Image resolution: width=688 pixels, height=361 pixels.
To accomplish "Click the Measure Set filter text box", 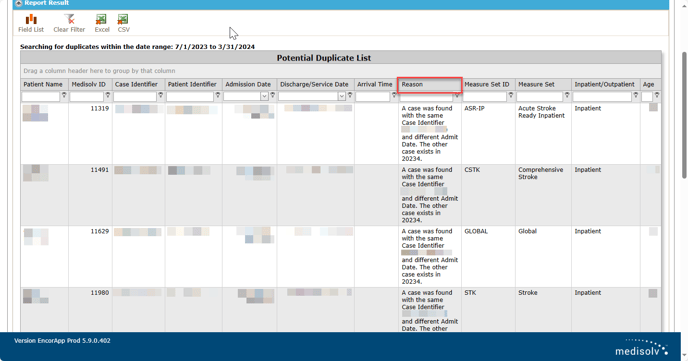I will pos(539,96).
